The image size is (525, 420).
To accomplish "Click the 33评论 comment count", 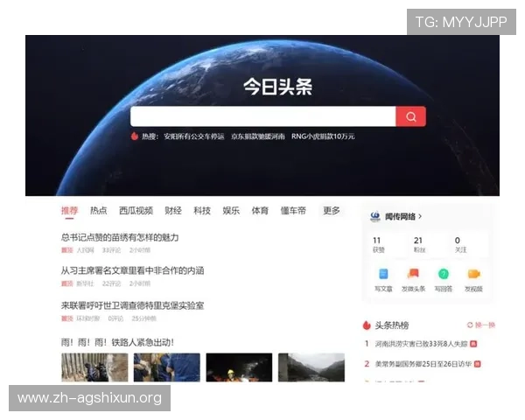I will [111, 250].
